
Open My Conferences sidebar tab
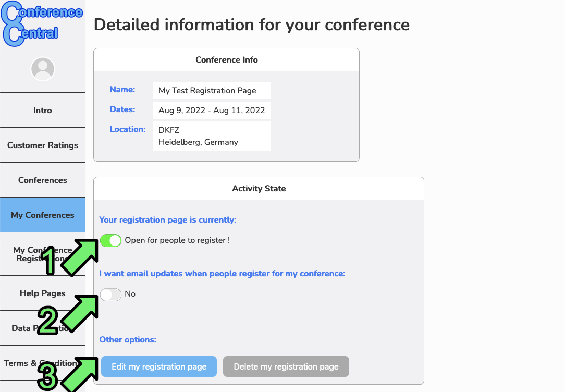(x=42, y=215)
